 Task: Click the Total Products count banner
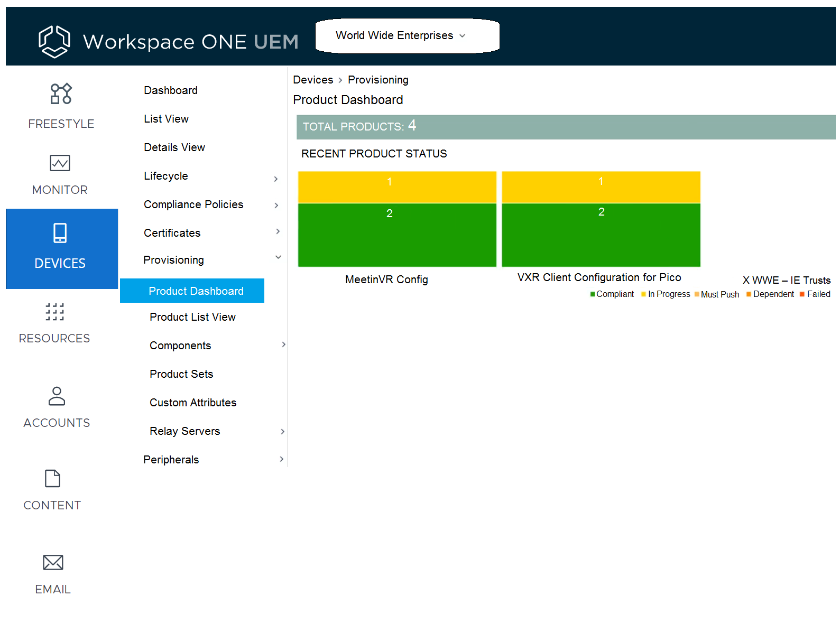pos(566,127)
